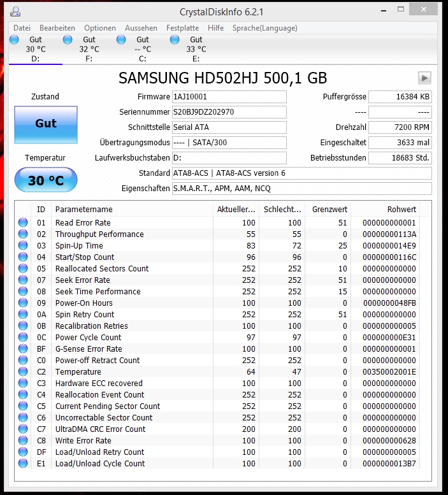Click the Seriennummer field S20BJ9DZ202970
This screenshot has height=495, width=448.
(229, 112)
